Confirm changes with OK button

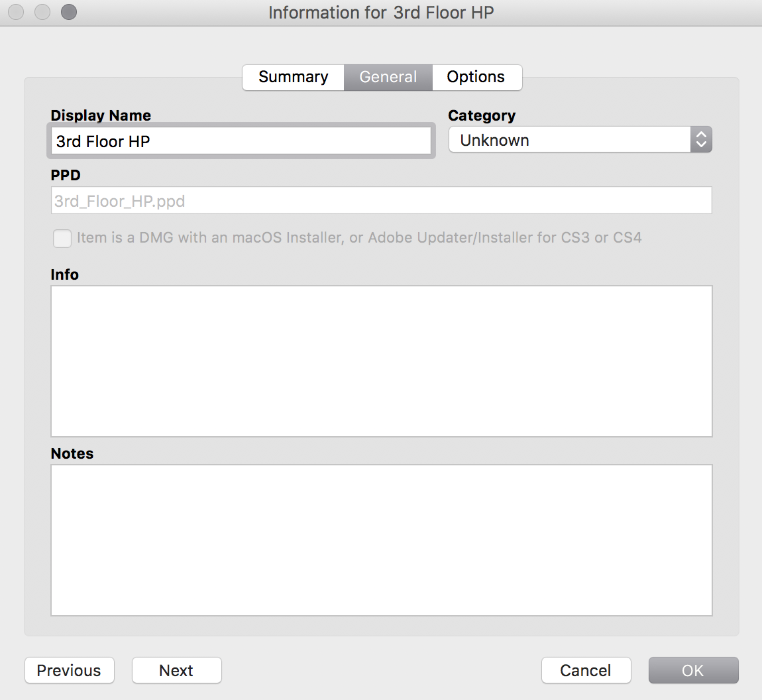694,670
